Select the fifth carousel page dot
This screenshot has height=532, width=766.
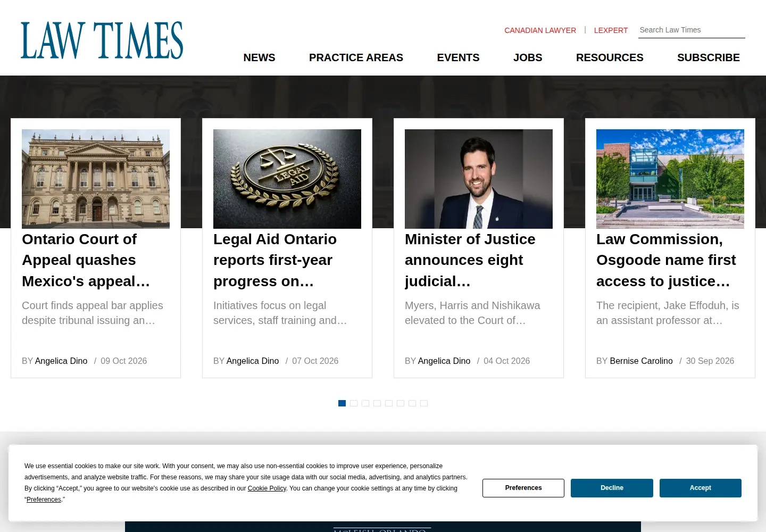389,403
